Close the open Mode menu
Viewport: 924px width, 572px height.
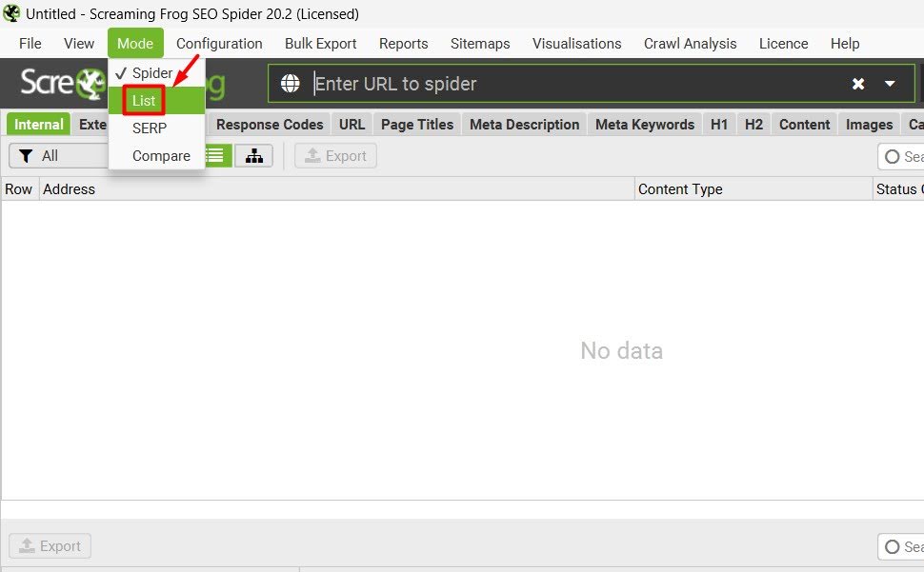[x=135, y=44]
